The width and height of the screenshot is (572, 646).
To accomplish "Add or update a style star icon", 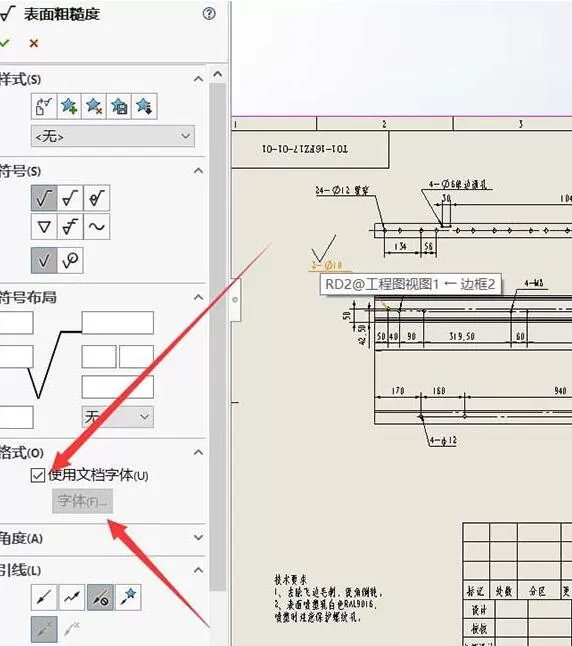I will (69, 107).
